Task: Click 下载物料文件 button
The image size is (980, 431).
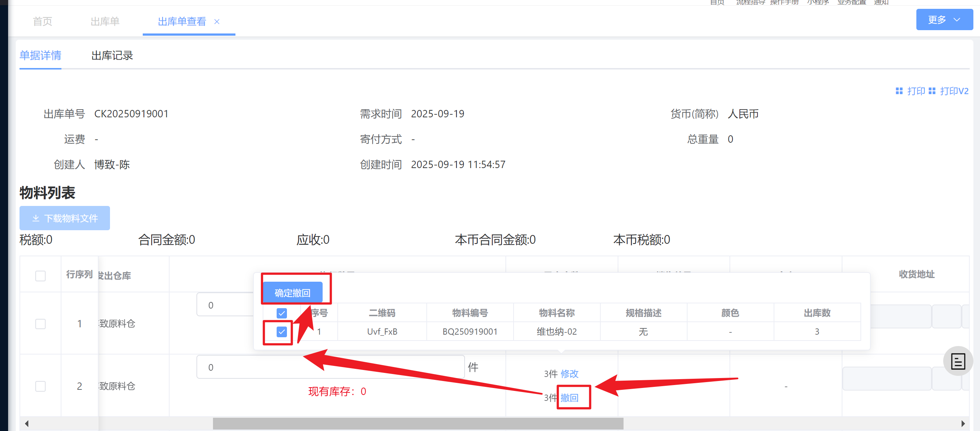Action: tap(65, 218)
